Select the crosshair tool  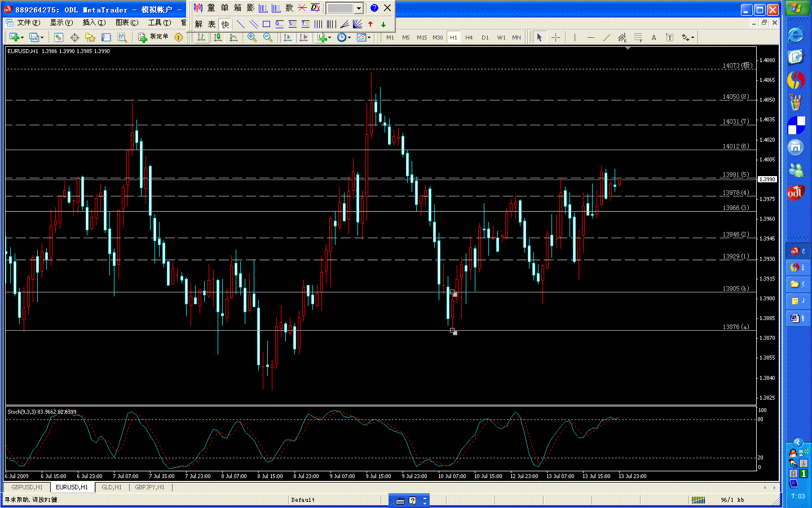555,37
